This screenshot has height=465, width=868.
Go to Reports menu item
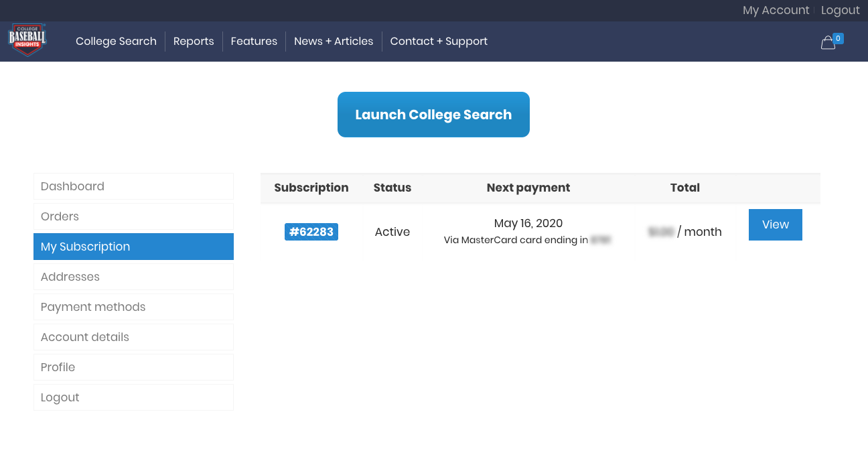pos(194,42)
